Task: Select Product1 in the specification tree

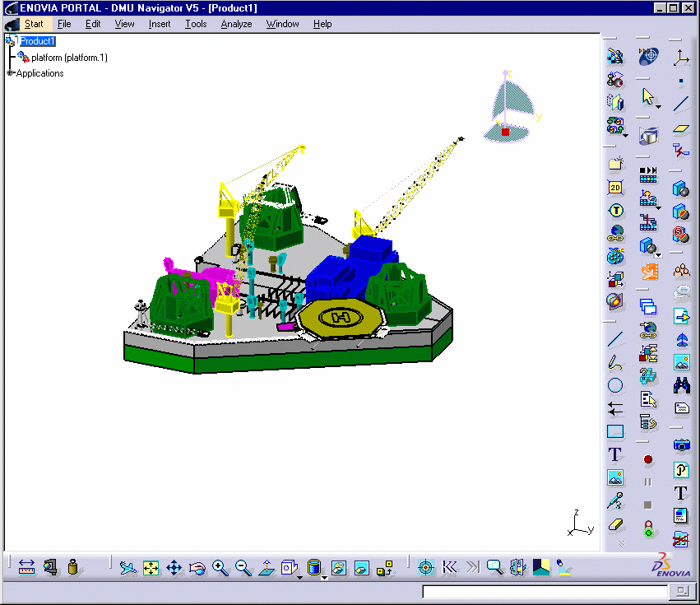Action: (x=38, y=41)
